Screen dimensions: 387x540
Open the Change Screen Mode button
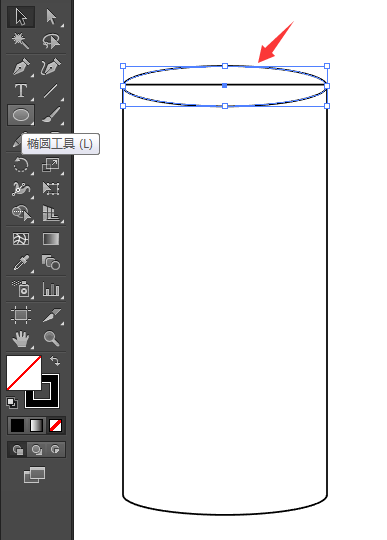[34, 475]
